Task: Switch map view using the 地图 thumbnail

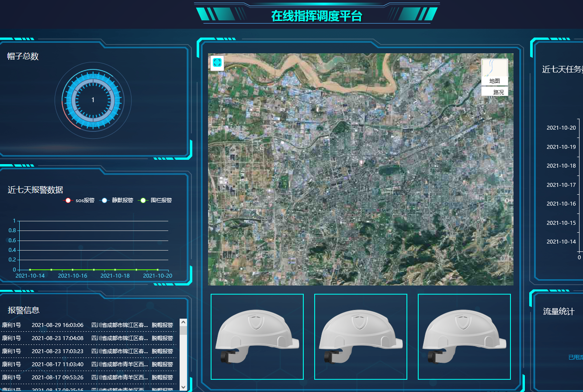Action: tap(494, 72)
